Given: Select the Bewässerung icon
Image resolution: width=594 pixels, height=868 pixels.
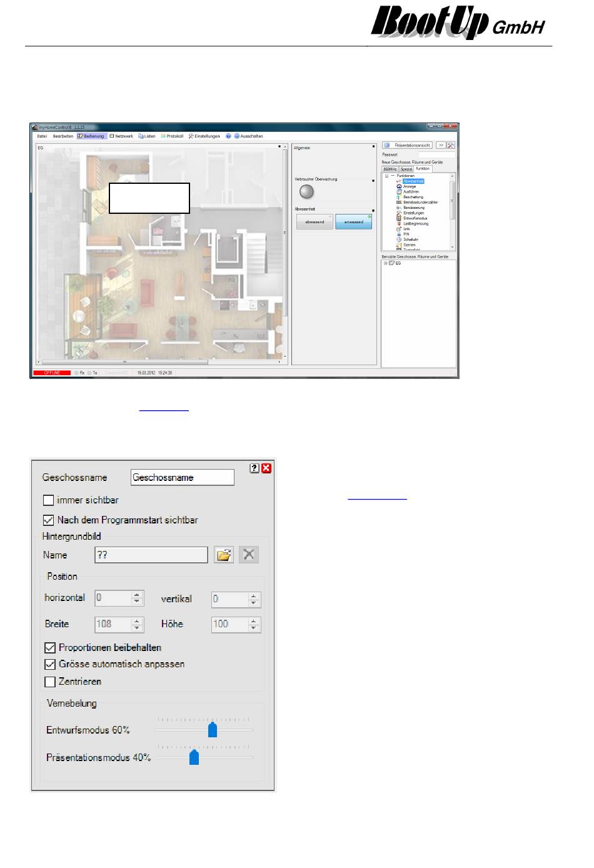Looking at the screenshot, I should point(399,208).
